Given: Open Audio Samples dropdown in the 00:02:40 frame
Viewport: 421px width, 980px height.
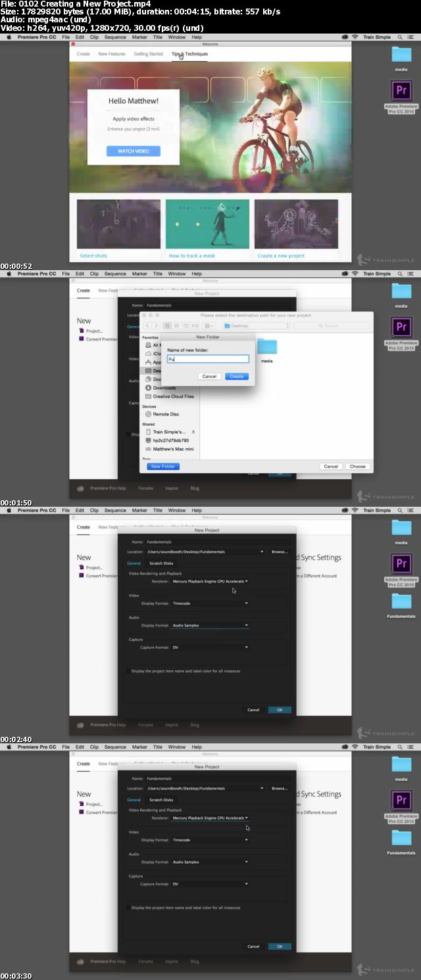Looking at the screenshot, I should click(210, 625).
